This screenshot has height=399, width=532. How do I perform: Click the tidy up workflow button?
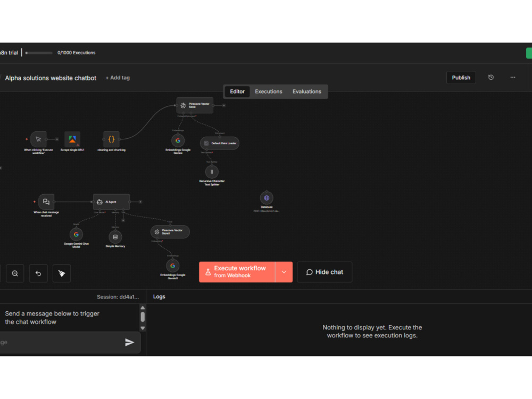click(x=62, y=273)
